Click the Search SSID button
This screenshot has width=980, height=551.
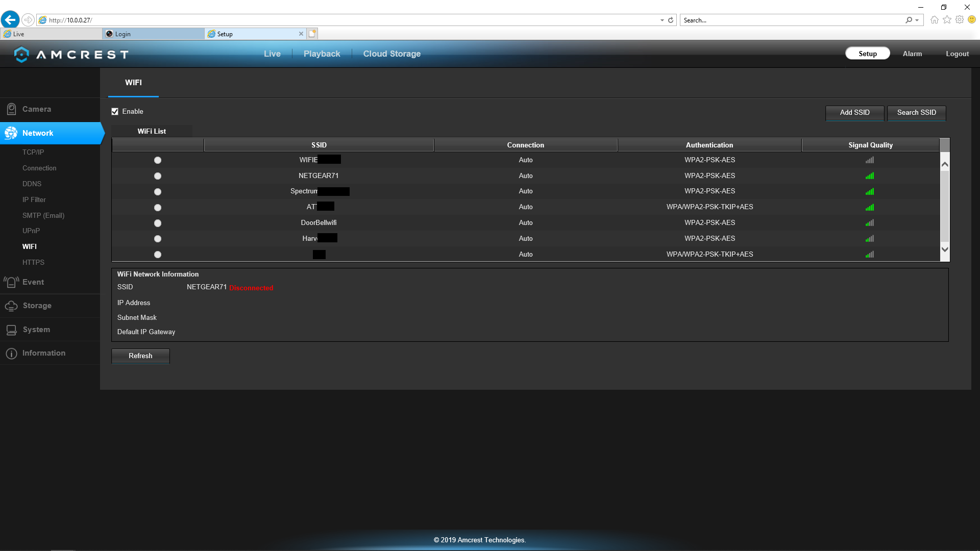pyautogui.click(x=917, y=113)
